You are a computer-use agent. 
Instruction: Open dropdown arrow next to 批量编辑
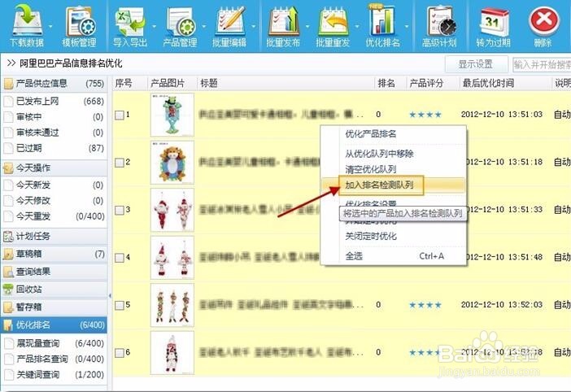(254, 26)
